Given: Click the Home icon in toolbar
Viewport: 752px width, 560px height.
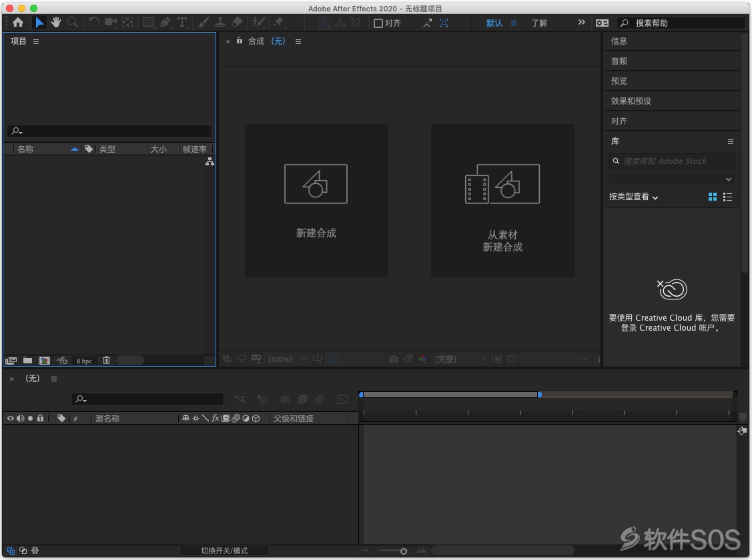Looking at the screenshot, I should pyautogui.click(x=18, y=23).
